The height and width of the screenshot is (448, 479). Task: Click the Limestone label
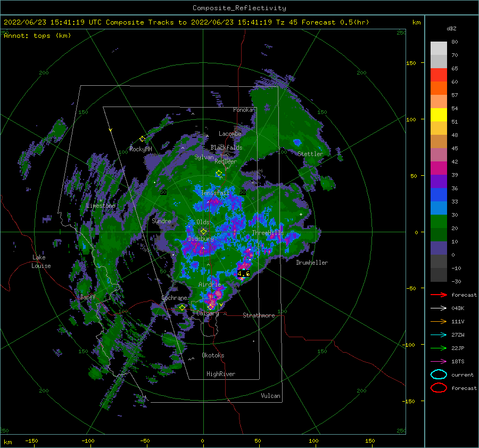coord(101,206)
